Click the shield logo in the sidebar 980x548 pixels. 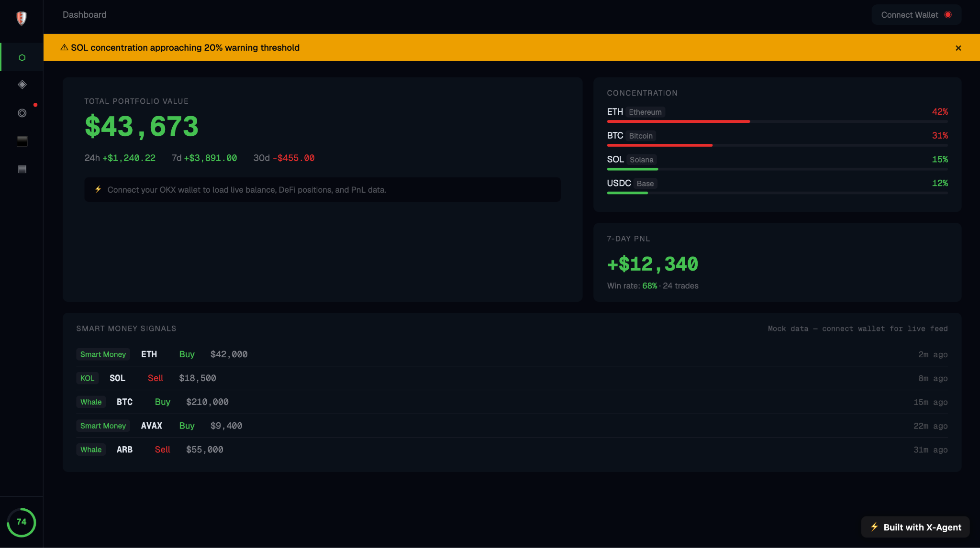22,18
